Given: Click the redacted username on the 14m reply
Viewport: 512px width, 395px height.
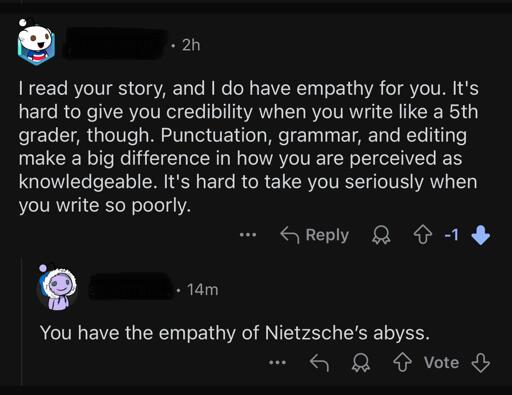Looking at the screenshot, I should coord(132,287).
